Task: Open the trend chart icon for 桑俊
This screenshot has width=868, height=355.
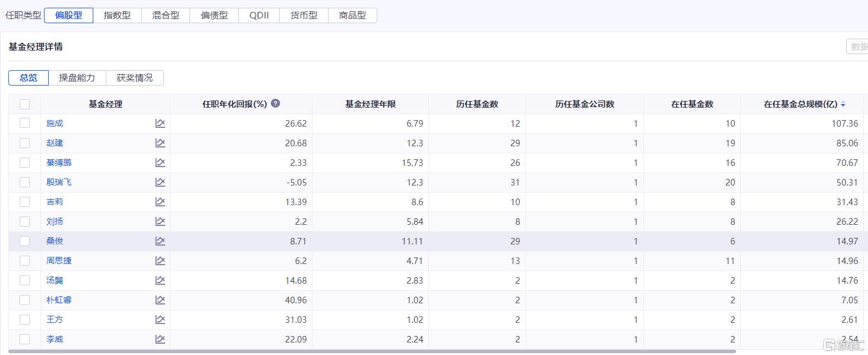Action: (x=160, y=241)
